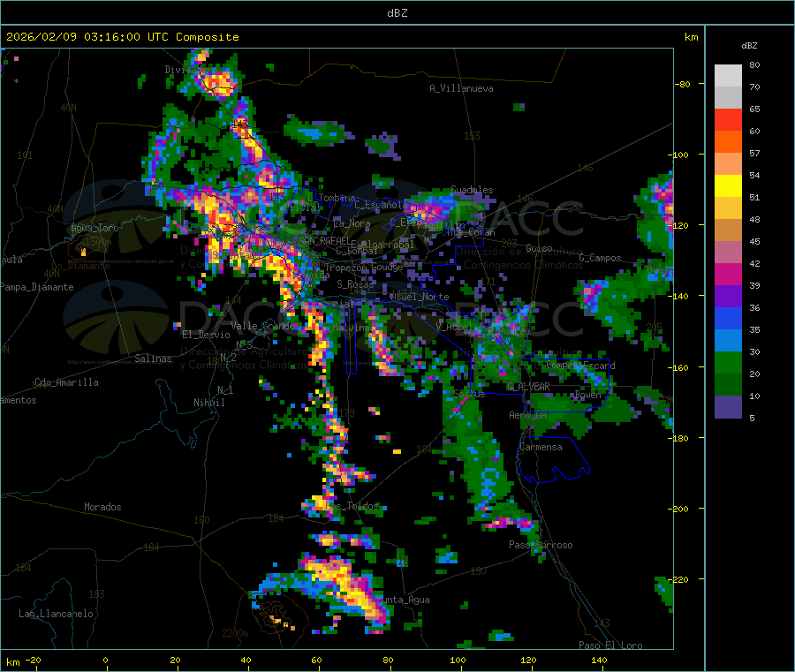Click the Salinas location label

tap(153, 359)
